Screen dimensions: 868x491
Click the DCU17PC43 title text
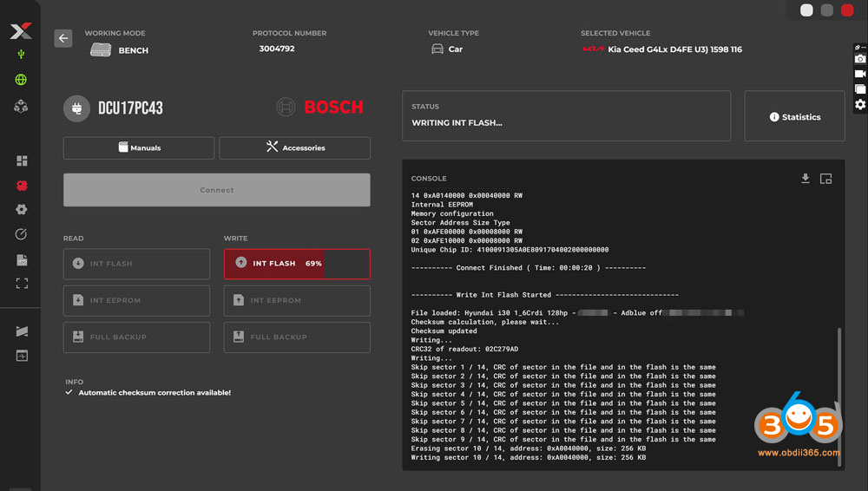[131, 108]
